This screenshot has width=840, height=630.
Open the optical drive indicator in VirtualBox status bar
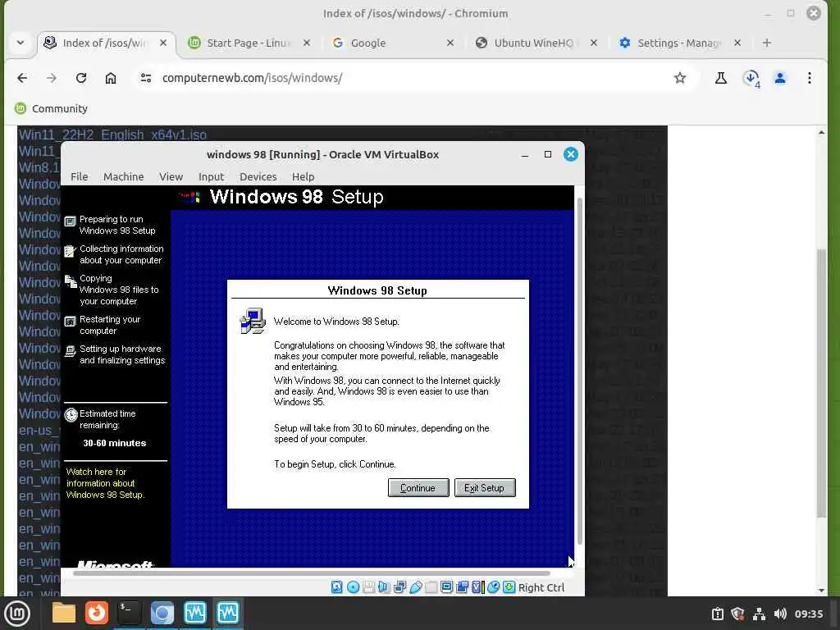353,587
